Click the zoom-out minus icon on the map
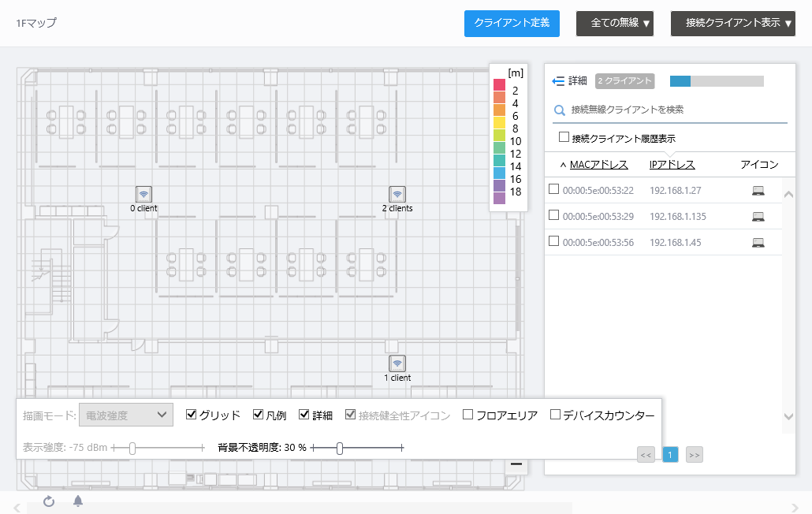The width and height of the screenshot is (812, 514). [516, 465]
